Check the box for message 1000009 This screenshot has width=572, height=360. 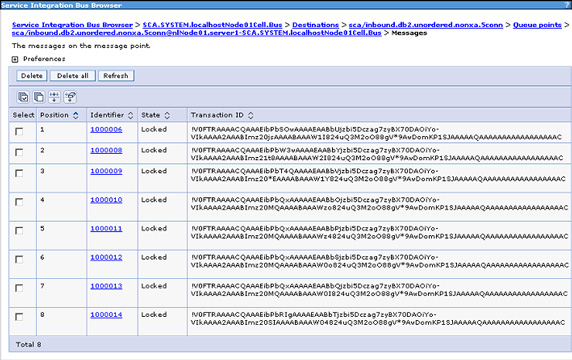[19, 173]
